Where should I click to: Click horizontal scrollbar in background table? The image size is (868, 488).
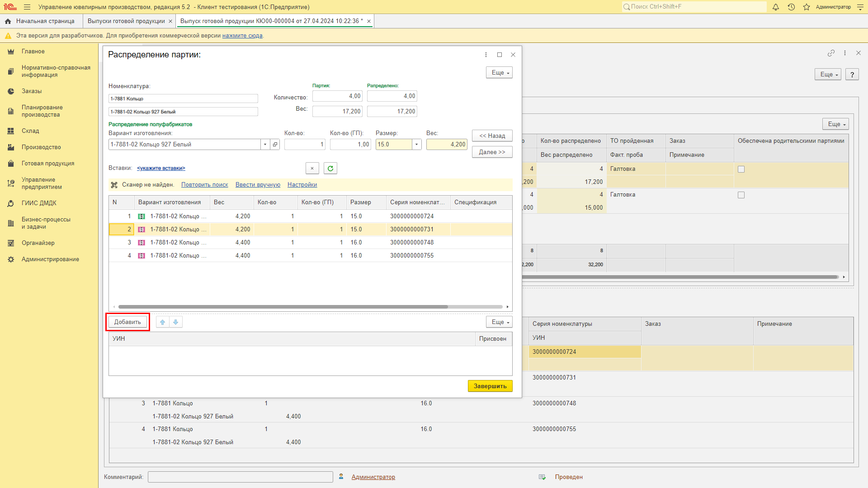680,277
